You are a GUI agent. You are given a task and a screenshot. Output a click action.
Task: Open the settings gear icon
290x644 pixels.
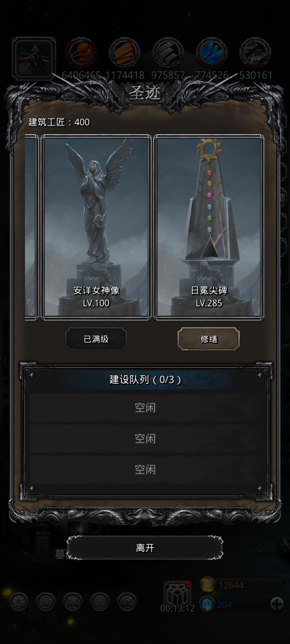[19, 602]
